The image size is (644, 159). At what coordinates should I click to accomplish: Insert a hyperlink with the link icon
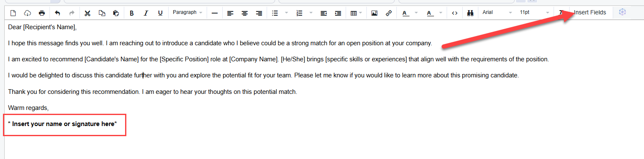pos(389,13)
